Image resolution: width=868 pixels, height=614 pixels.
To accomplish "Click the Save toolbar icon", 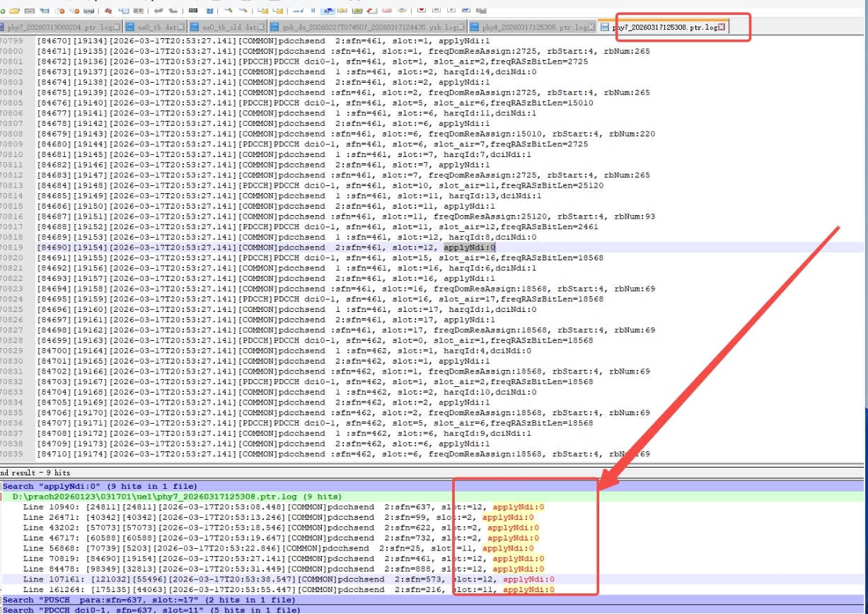I will (x=29, y=10).
